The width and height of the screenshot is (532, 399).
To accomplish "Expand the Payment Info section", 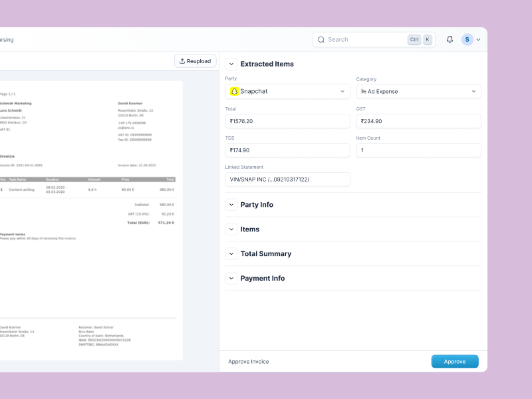I will [x=231, y=279].
